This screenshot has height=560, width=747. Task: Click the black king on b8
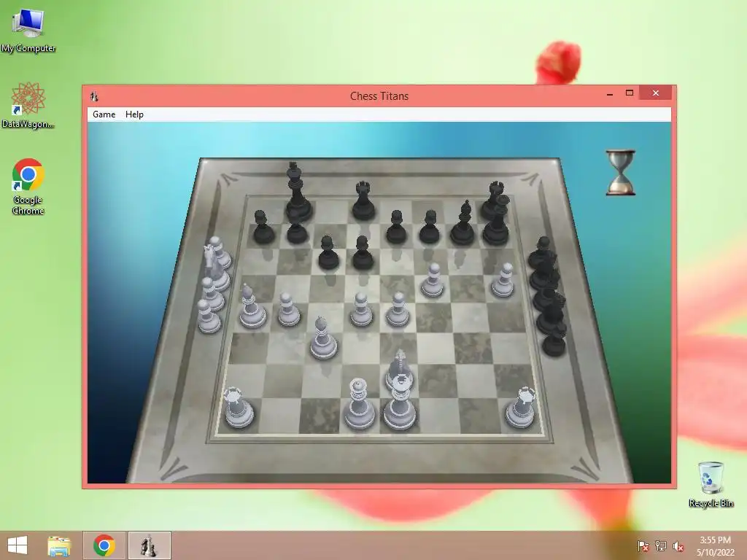(298, 192)
